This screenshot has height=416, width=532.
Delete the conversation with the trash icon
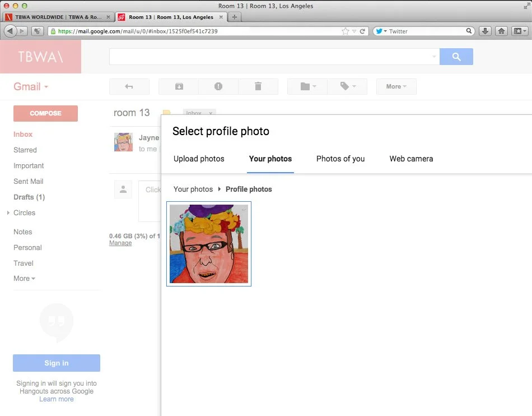coord(258,86)
